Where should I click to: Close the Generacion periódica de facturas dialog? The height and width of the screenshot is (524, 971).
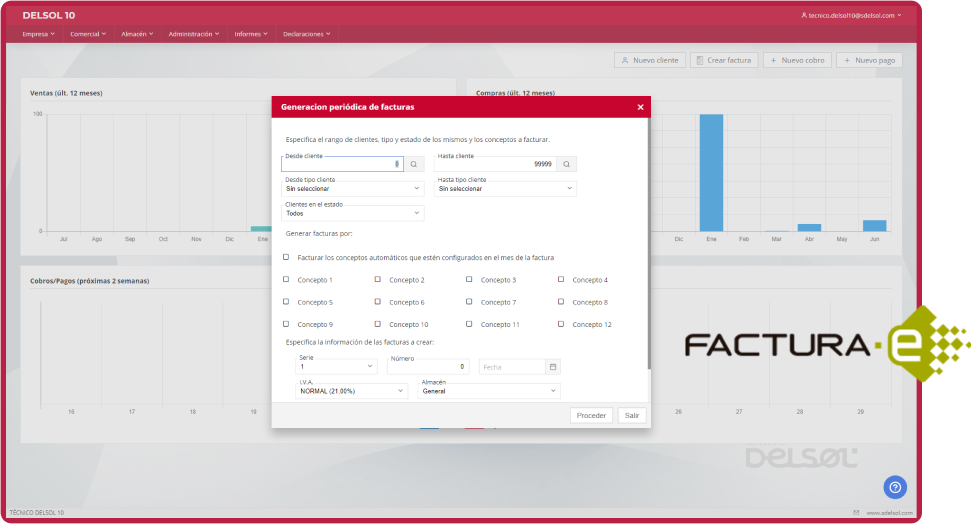[x=640, y=107]
